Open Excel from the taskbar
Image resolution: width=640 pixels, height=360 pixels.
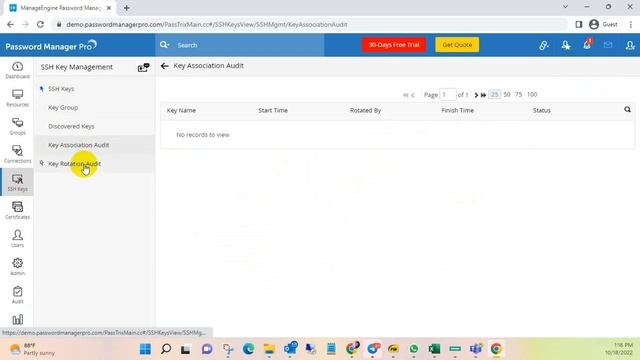[x=434, y=349]
